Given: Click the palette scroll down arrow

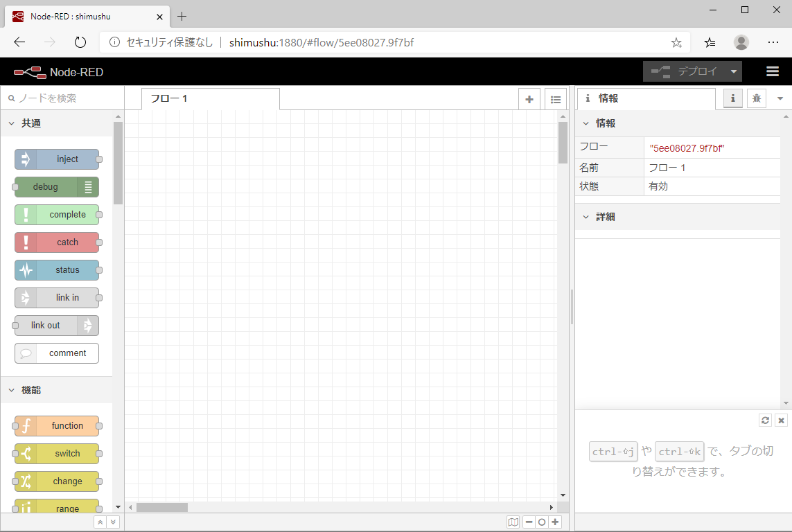Looking at the screenshot, I should tap(118, 507).
